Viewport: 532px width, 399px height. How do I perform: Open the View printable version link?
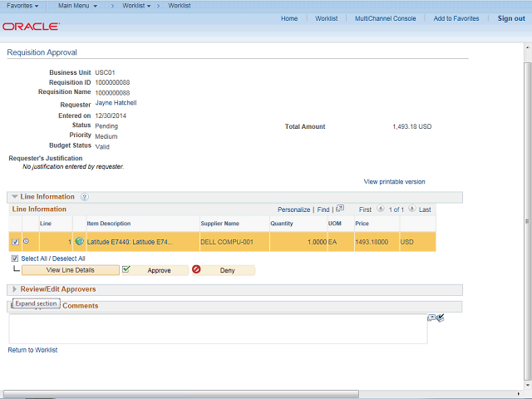(x=394, y=181)
